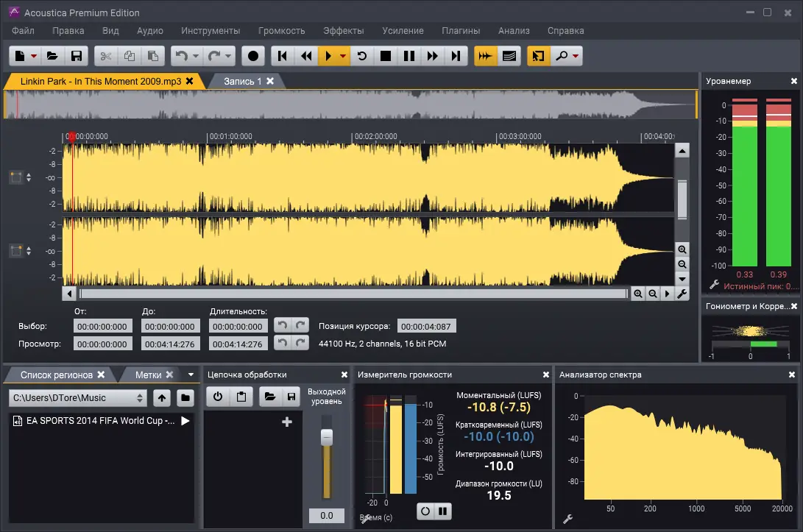Add a plugin with the plus button

[287, 422]
